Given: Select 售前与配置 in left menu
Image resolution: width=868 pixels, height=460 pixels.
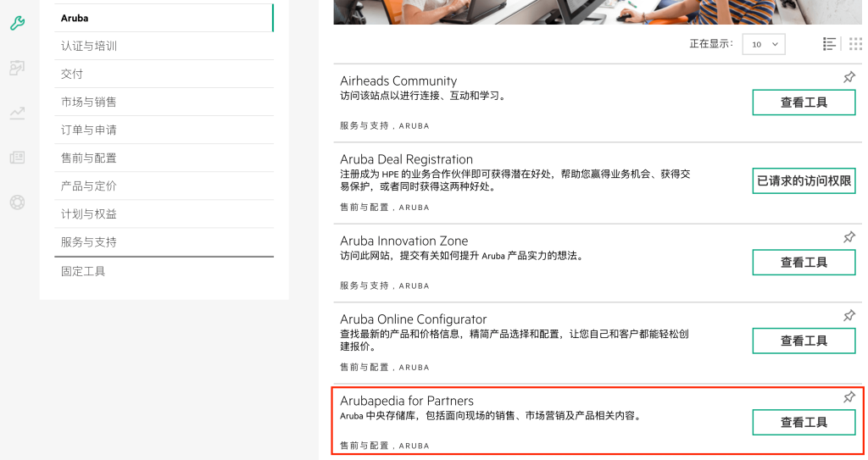Looking at the screenshot, I should (x=164, y=158).
